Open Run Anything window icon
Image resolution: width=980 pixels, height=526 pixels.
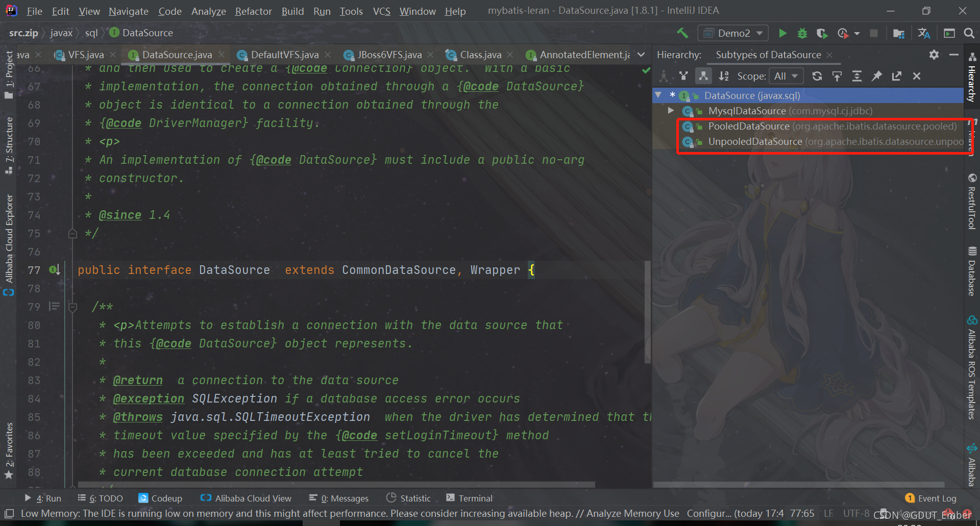point(949,33)
